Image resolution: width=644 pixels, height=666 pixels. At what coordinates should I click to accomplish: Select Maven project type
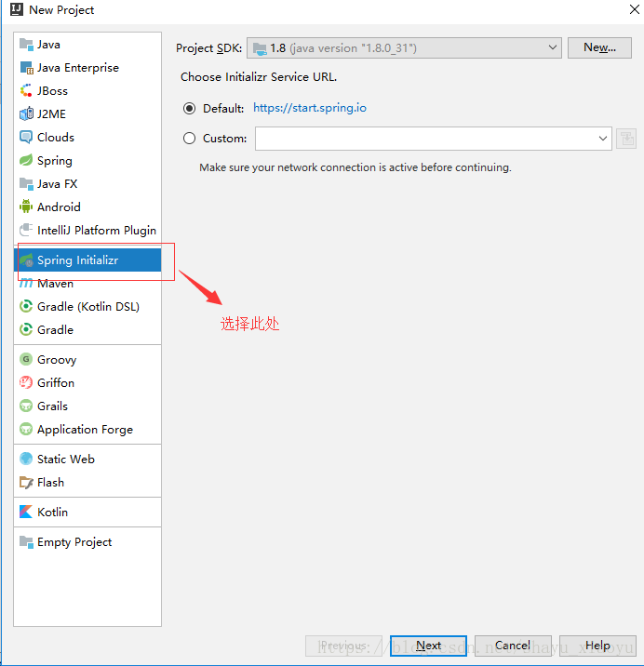tap(87, 284)
